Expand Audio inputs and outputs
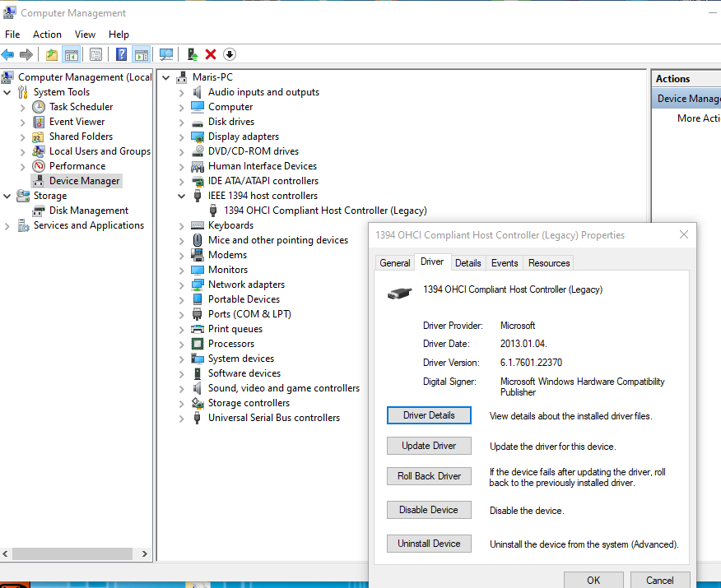The height and width of the screenshot is (588, 721). point(182,93)
